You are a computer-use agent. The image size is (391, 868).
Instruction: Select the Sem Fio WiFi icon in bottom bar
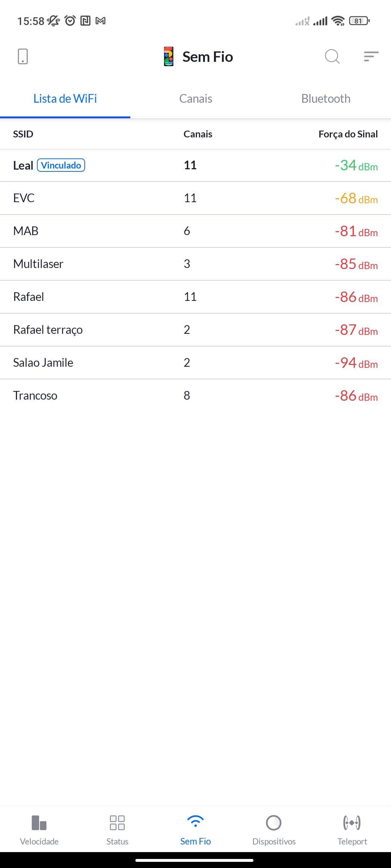pyautogui.click(x=195, y=822)
